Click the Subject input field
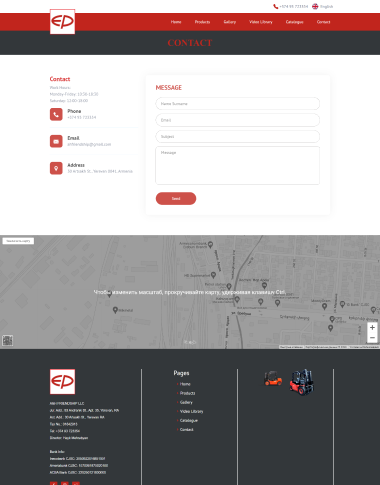The image size is (380, 485). [x=237, y=136]
